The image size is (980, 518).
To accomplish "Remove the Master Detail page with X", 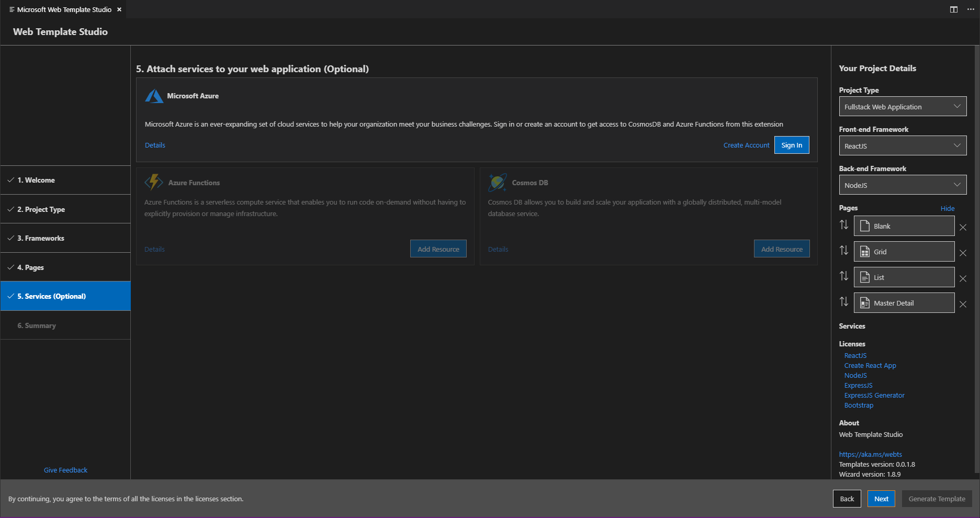I will (x=963, y=304).
